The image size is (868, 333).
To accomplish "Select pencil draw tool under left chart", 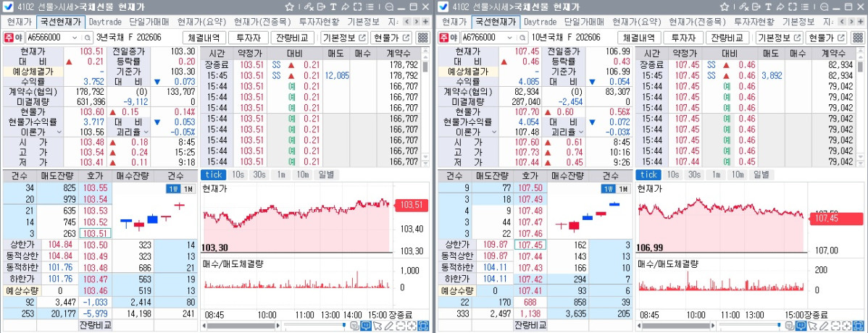I will 389,326.
